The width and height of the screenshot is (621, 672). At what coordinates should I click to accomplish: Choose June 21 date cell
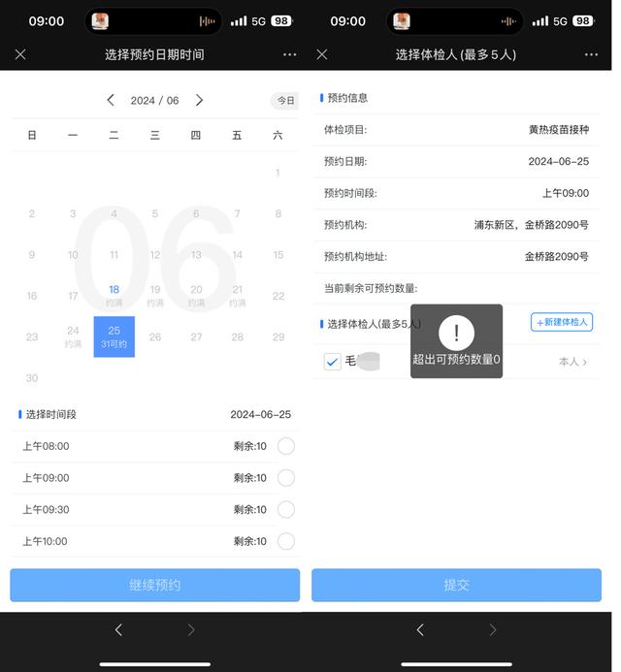tap(237, 296)
